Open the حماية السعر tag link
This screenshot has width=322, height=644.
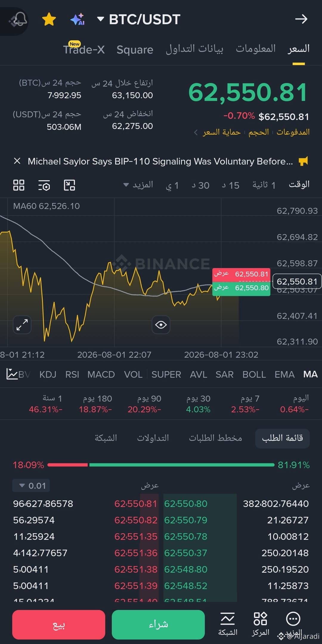coord(222,132)
